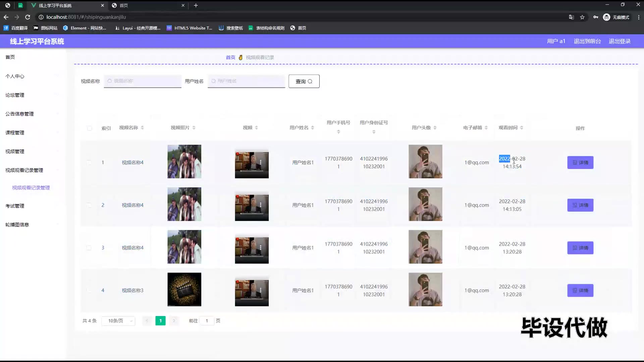Reload the page with refresh icon
Viewport: 644px width, 362px height.
tap(28, 17)
